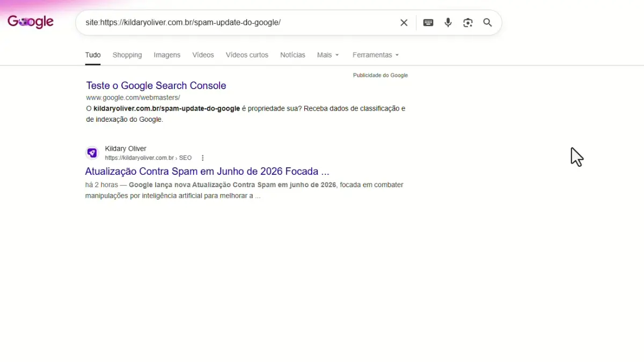Click the www.google.com/webmasters/ URL text
This screenshot has width=644, height=362.
(133, 98)
